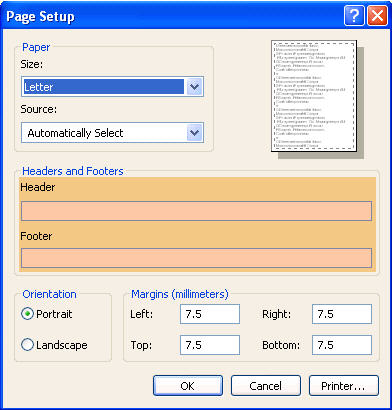Screen dimensions: 392x410
Task: Open the paper Size dropdown arrow
Action: click(x=194, y=87)
